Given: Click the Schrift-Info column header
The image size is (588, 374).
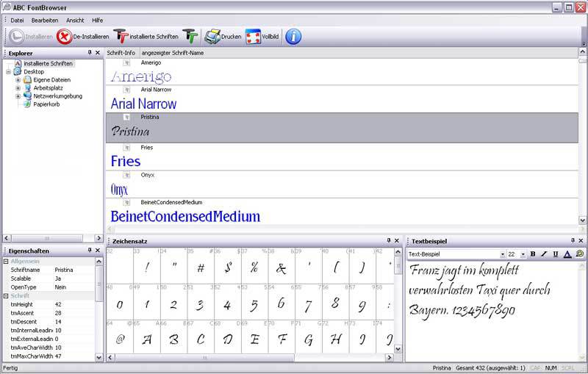Looking at the screenshot, I should (123, 53).
